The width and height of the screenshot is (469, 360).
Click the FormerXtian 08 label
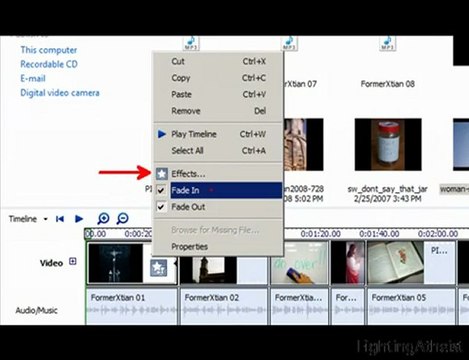388,84
